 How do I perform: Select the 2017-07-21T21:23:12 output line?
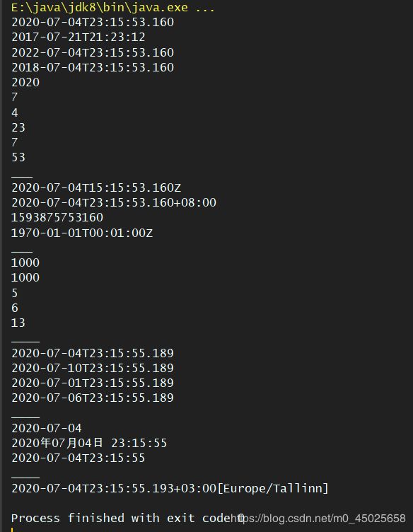coord(78,37)
